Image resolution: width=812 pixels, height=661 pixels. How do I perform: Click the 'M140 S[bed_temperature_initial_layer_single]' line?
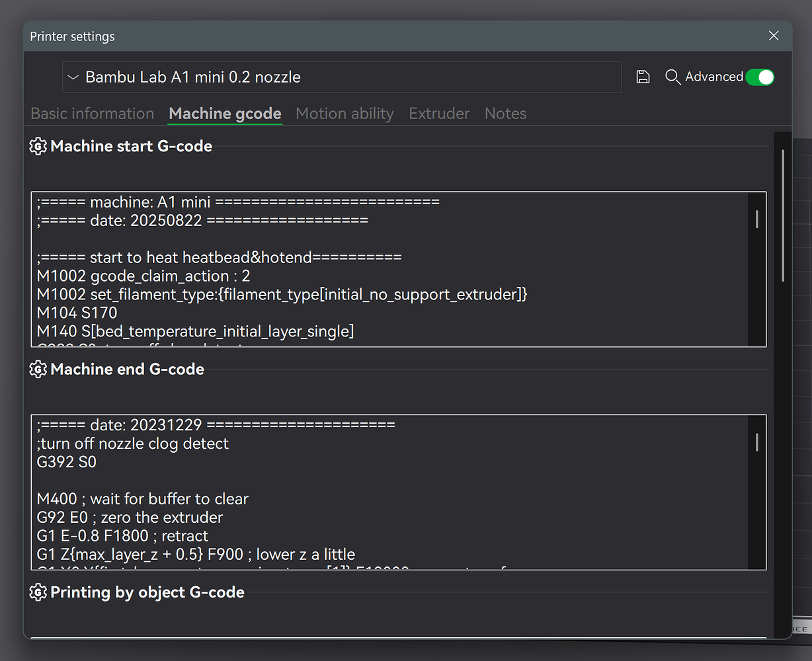195,331
